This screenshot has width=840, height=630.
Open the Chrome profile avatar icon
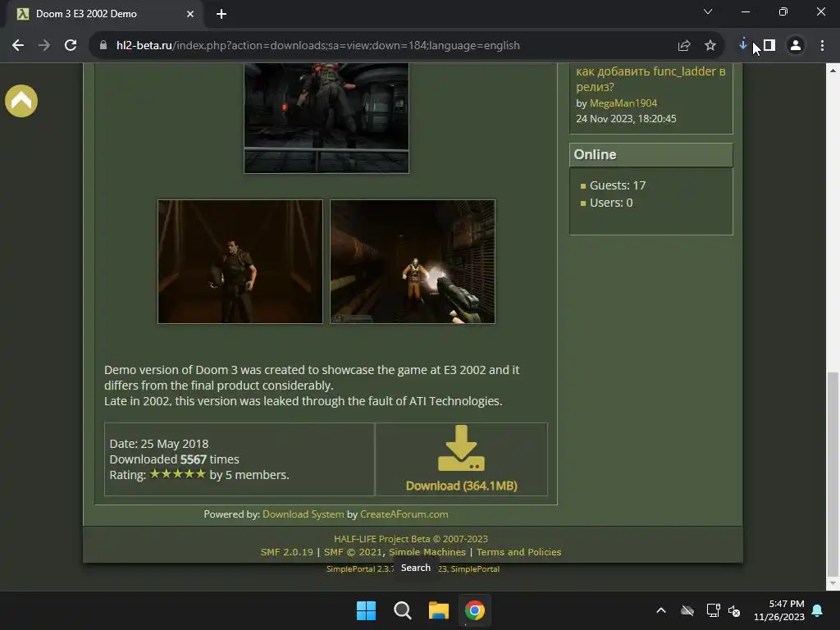(796, 46)
